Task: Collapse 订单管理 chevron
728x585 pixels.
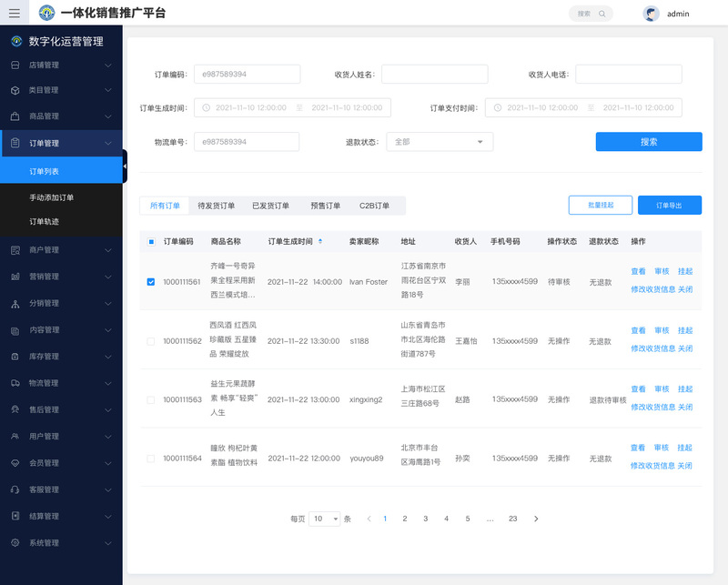Action: tap(107, 143)
